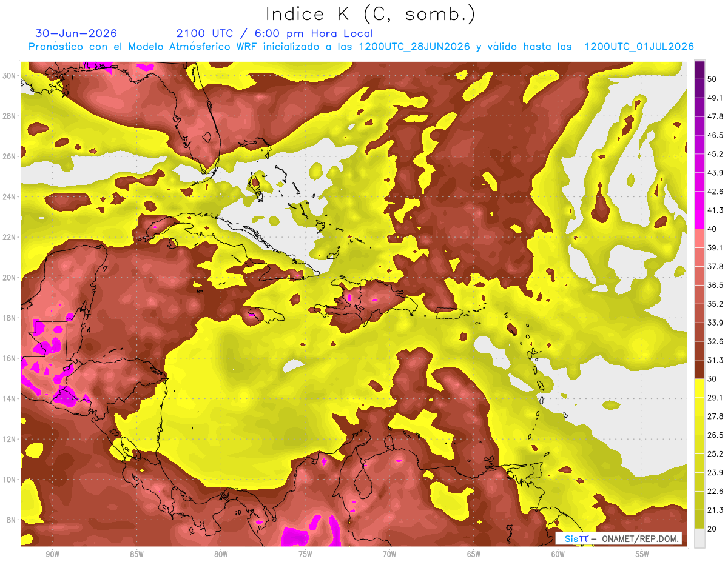The image size is (728, 562).
Task: Click the gray colorbar segment below 20
Action: [699, 538]
